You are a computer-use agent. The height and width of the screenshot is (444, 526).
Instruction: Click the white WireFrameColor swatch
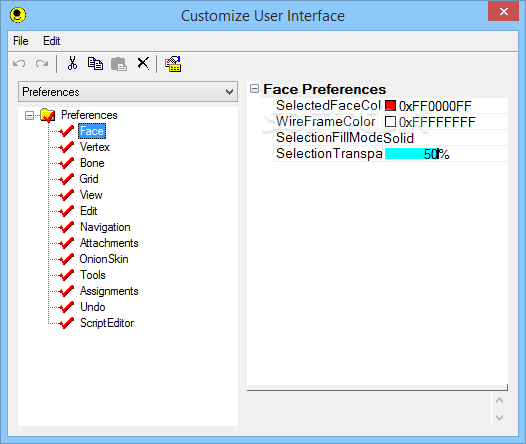point(390,121)
